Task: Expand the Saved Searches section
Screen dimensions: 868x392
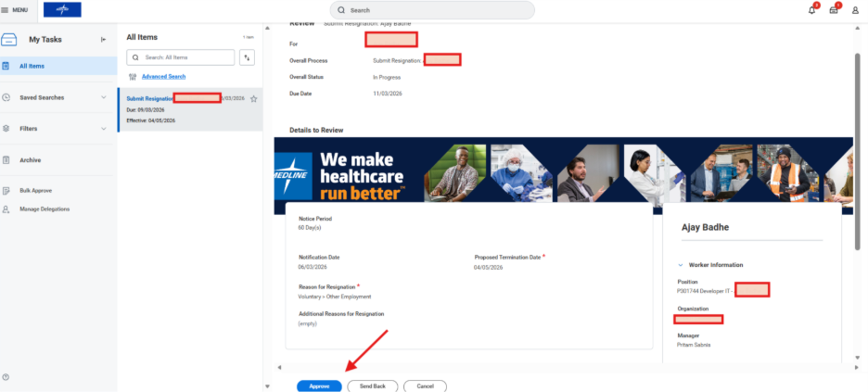Action: click(103, 97)
